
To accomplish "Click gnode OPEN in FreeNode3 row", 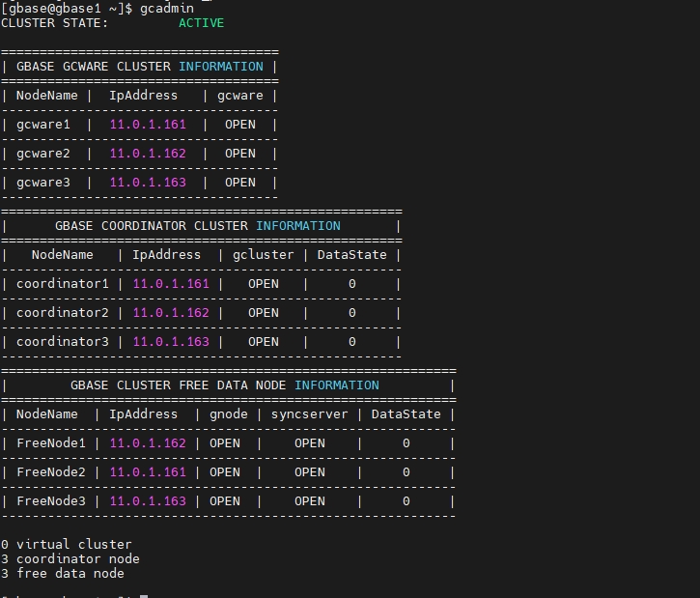I will [225, 501].
